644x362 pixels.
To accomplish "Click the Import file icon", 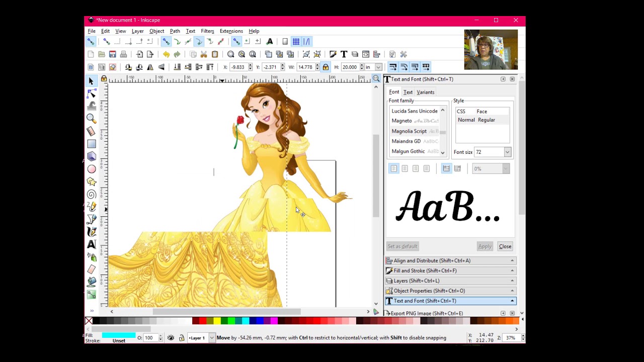I will tap(139, 54).
